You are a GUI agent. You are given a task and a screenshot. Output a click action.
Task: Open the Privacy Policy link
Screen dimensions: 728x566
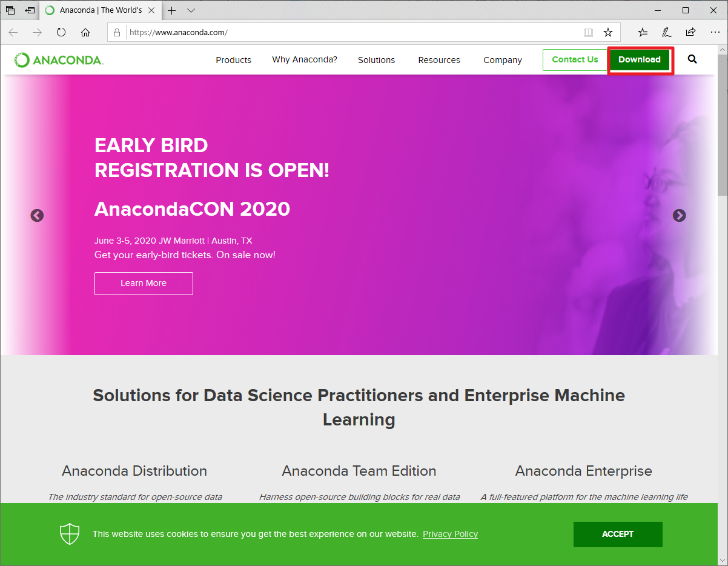point(450,534)
